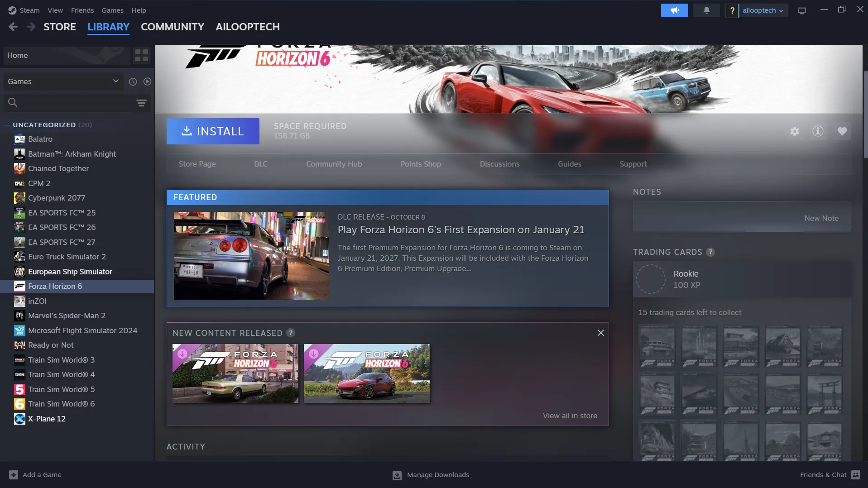
Task: Click help icon beside New Content Released
Action: pos(291,333)
